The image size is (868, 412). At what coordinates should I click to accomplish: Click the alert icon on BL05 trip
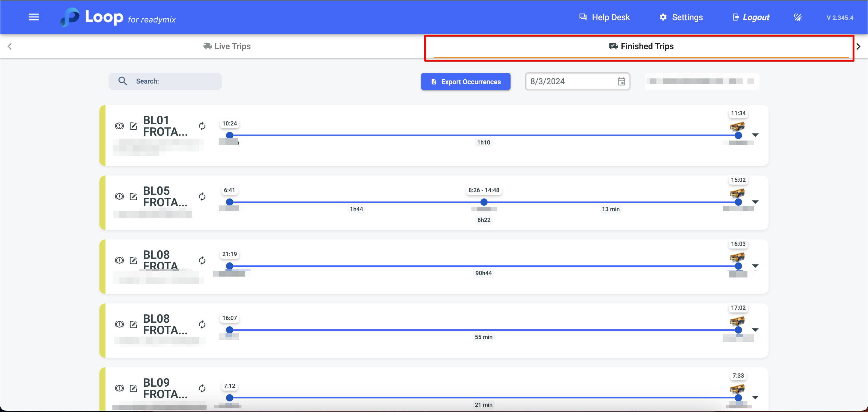pyautogui.click(x=119, y=197)
